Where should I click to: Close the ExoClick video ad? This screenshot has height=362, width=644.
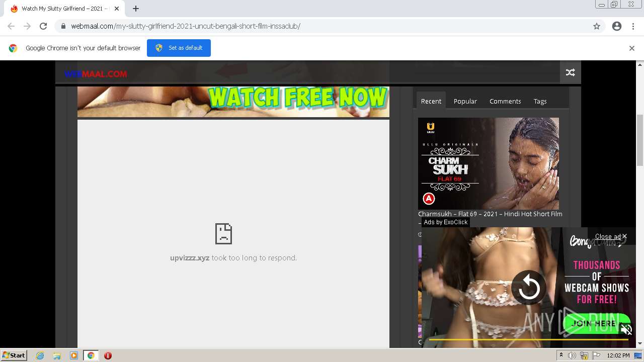pyautogui.click(x=611, y=236)
